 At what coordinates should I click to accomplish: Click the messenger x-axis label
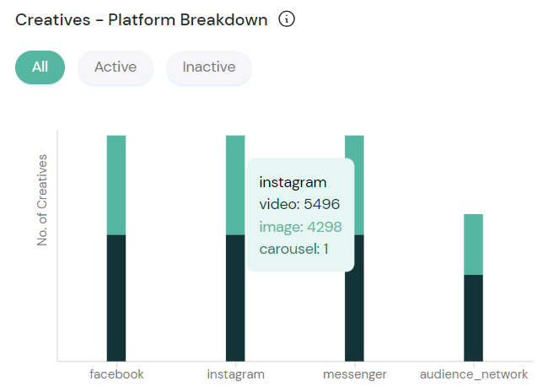coord(355,374)
